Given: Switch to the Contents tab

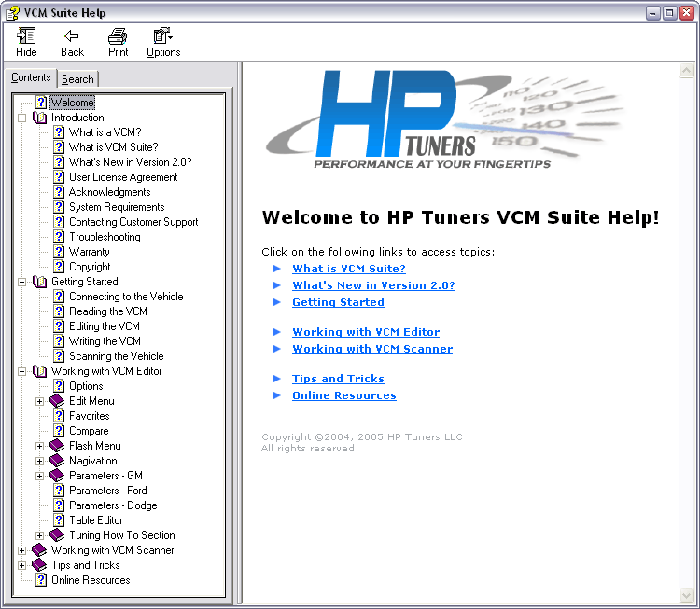Looking at the screenshot, I should point(31,77).
